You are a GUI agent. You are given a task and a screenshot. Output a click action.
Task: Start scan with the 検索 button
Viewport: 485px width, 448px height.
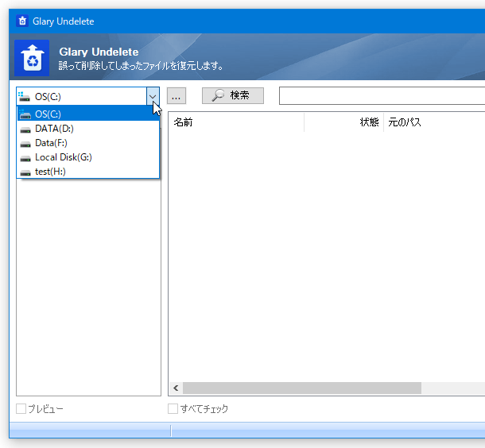(233, 95)
